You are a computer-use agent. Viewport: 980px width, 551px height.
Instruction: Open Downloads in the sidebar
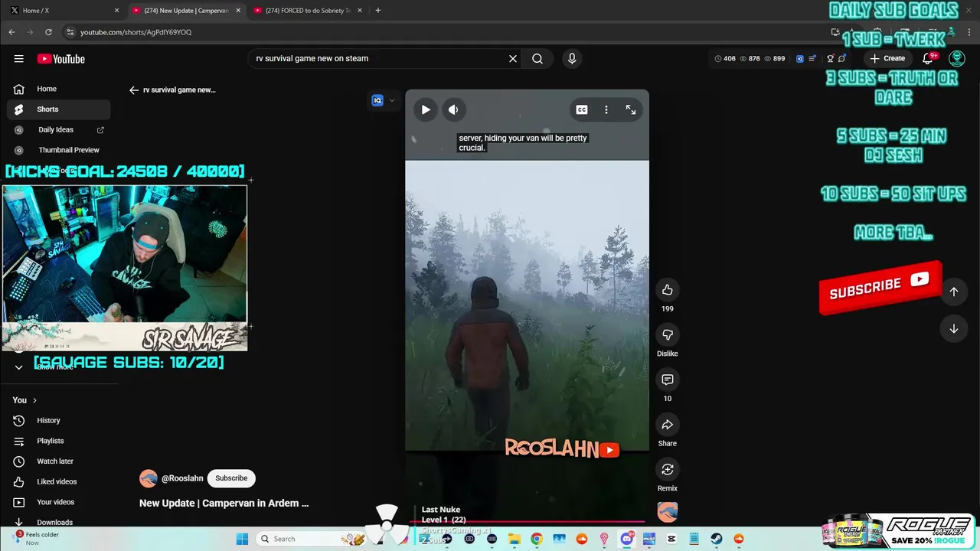[58, 522]
